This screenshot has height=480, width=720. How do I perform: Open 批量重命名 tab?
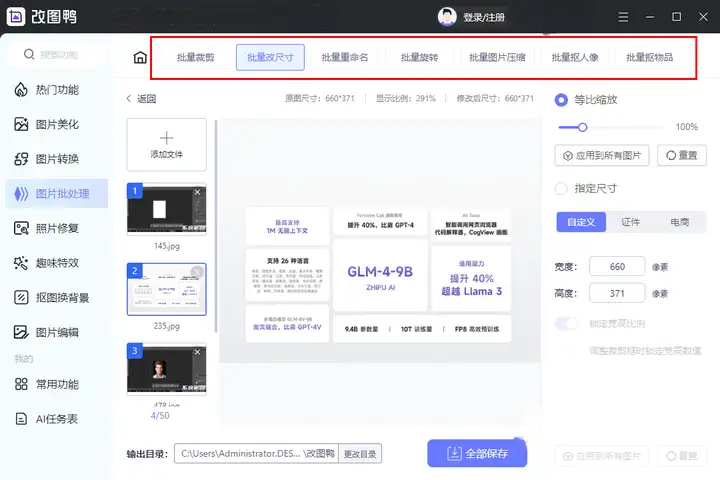pyautogui.click(x=345, y=57)
